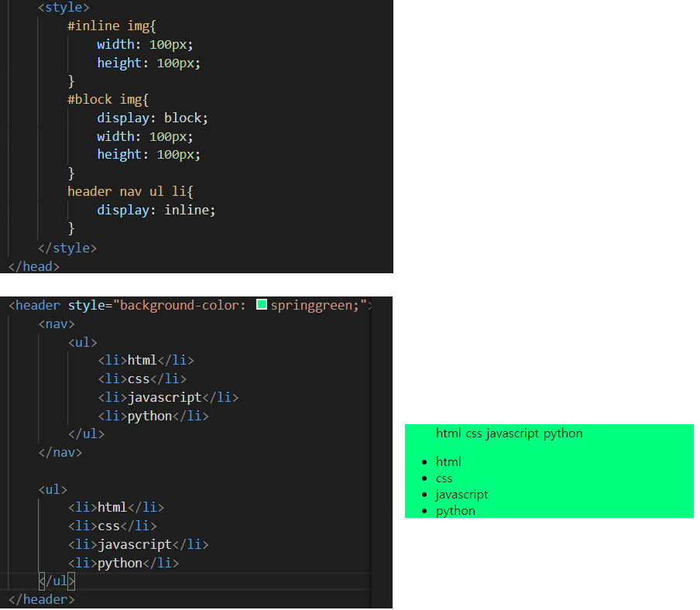Click the 'display: inline;' declaration
The width and height of the screenshot is (700, 610).
[156, 210]
